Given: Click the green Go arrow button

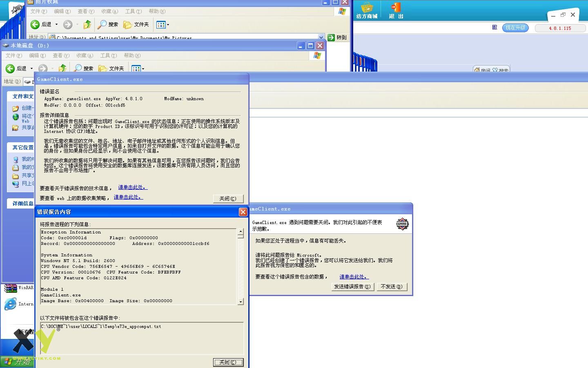Looking at the screenshot, I should pyautogui.click(x=331, y=37).
